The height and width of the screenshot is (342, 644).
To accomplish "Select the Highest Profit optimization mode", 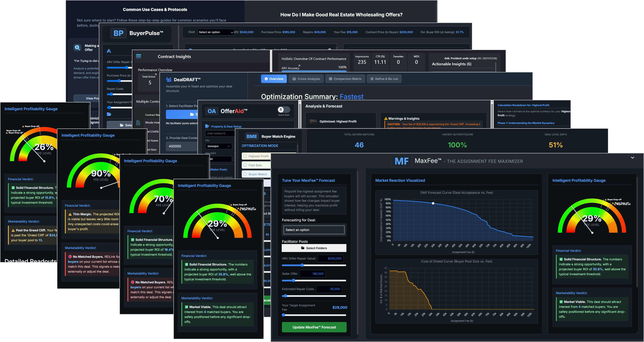I will point(245,156).
